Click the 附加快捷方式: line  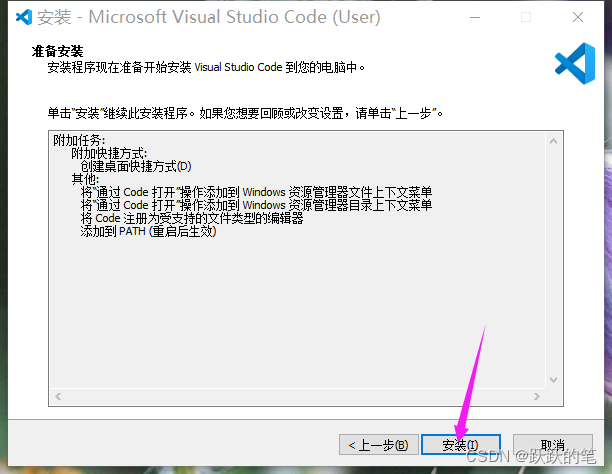(109, 153)
